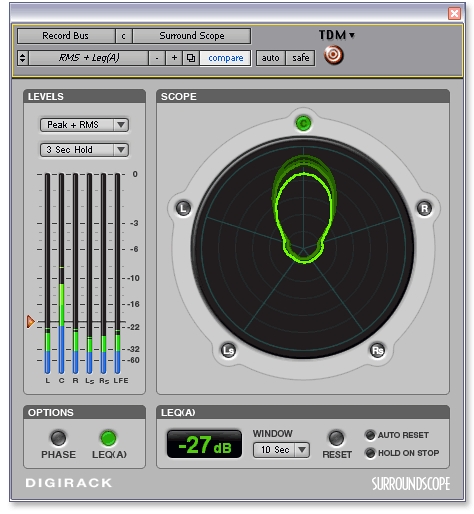Select the R speaker button in the scope
This screenshot has height=514, width=474.
point(424,209)
